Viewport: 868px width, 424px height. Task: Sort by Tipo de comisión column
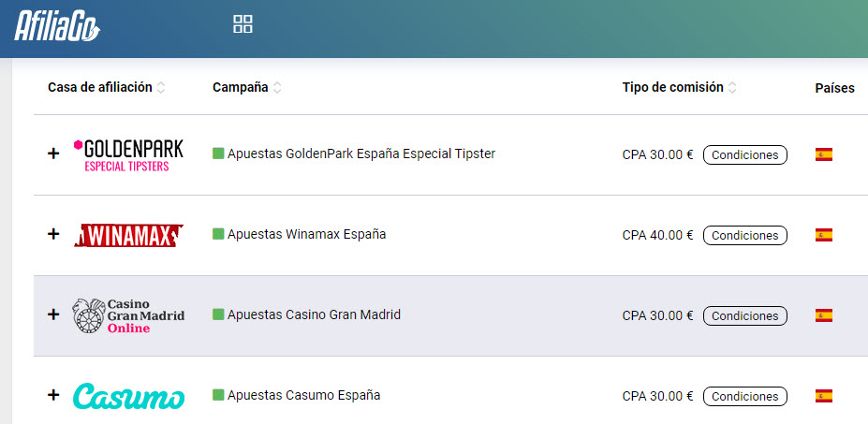[x=732, y=88]
